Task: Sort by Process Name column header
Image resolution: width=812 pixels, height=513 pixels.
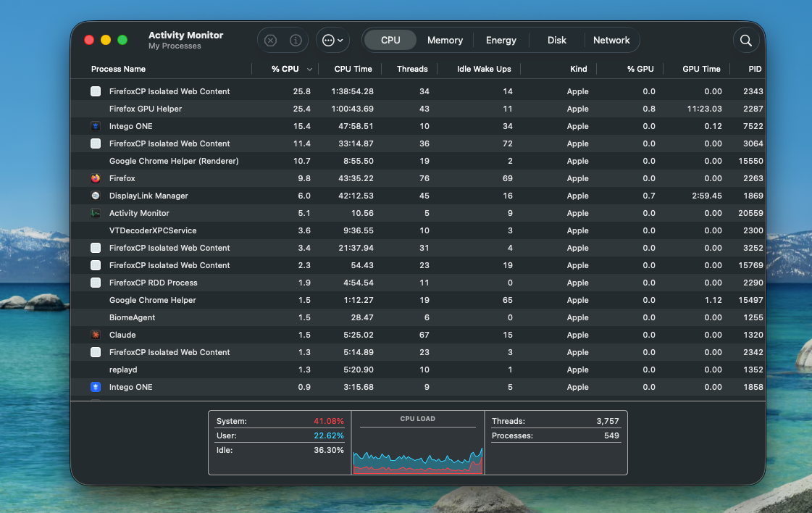Action: [118, 69]
